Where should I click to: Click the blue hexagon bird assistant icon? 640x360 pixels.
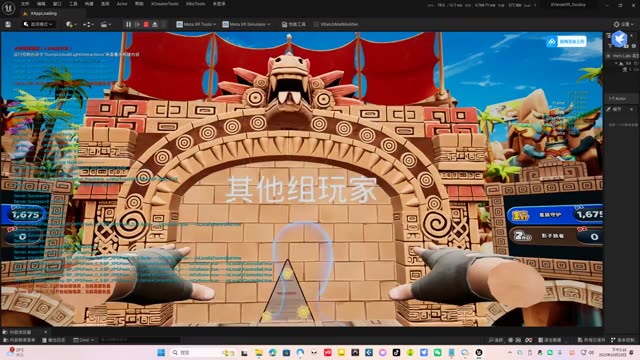tap(619, 39)
